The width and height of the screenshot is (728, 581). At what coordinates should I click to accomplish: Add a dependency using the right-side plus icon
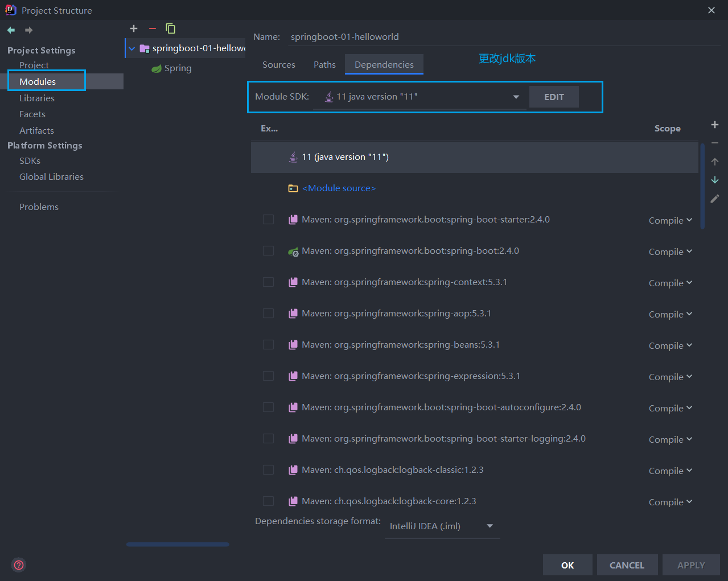(x=715, y=125)
